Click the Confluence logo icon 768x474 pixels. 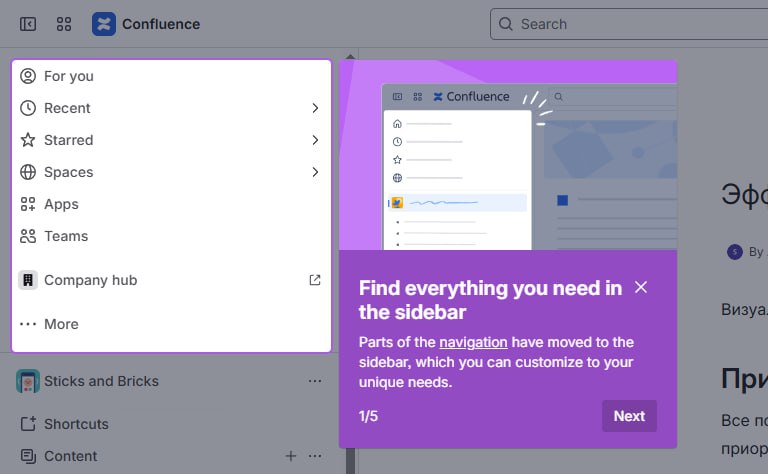point(104,24)
